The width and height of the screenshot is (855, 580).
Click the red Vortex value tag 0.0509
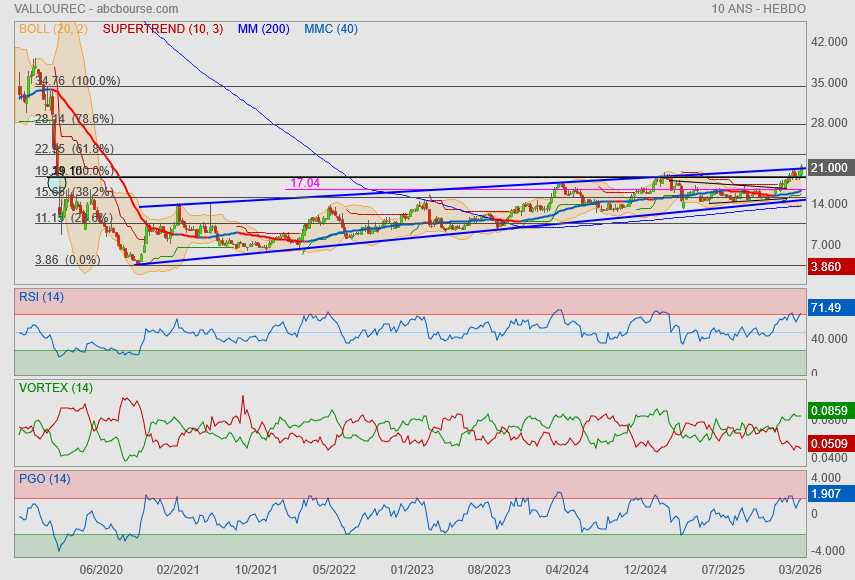tap(830, 444)
